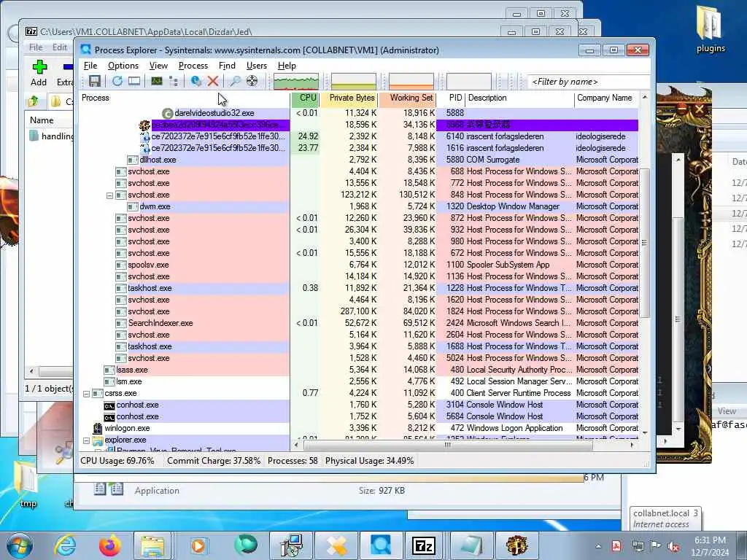Collapse the csrss.exe tree node
Viewport: 747px width, 560px height.
tap(86, 394)
